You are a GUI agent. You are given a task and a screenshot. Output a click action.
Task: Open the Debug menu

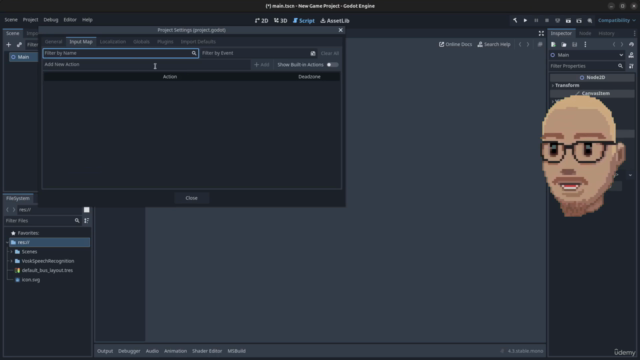pyautogui.click(x=51, y=20)
